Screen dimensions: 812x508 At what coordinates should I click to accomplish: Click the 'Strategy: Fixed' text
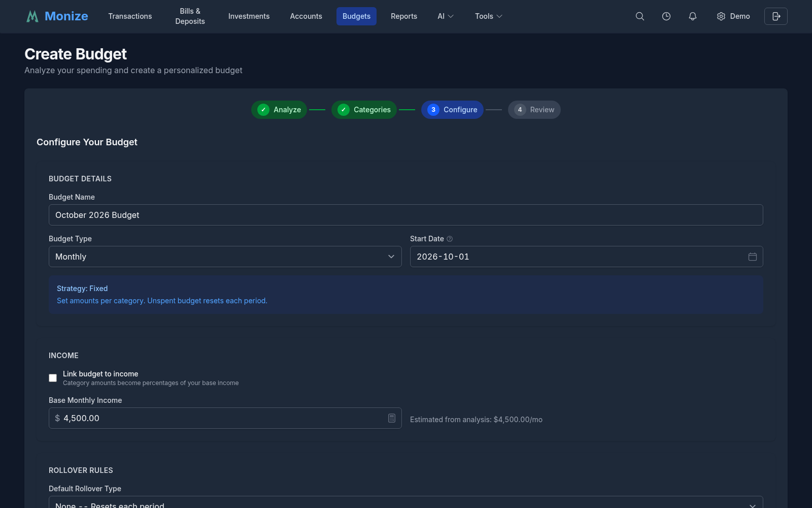(x=82, y=289)
